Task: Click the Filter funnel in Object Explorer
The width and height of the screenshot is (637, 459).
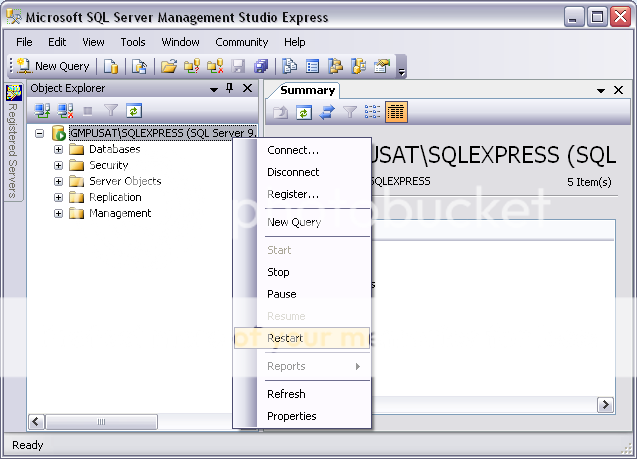Action: click(110, 110)
